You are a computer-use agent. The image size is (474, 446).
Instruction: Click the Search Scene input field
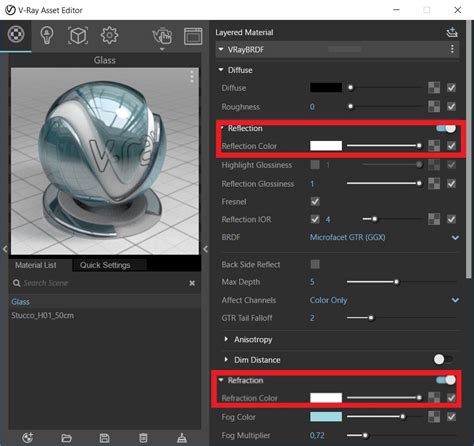pyautogui.click(x=103, y=283)
